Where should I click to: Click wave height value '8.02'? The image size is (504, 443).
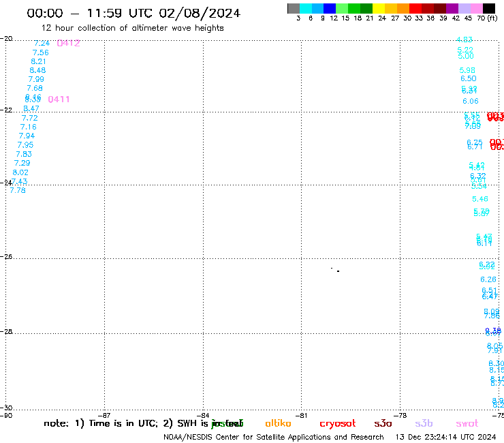(x=20, y=172)
